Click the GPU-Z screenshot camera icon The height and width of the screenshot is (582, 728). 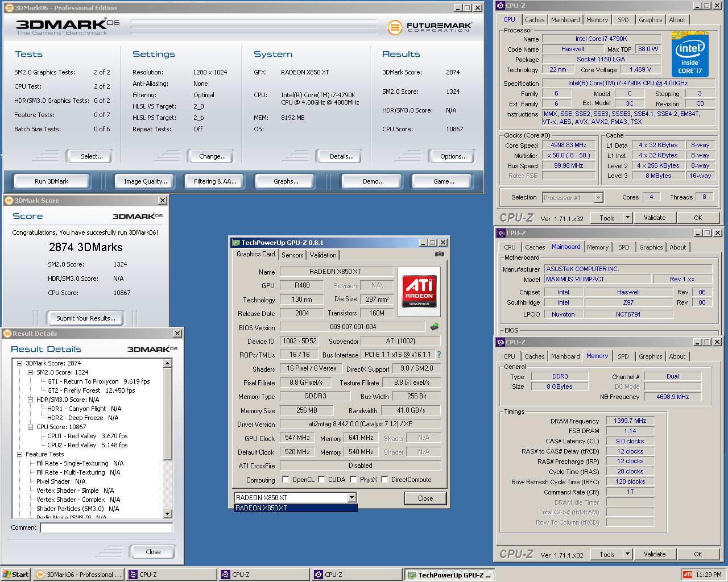pyautogui.click(x=439, y=254)
